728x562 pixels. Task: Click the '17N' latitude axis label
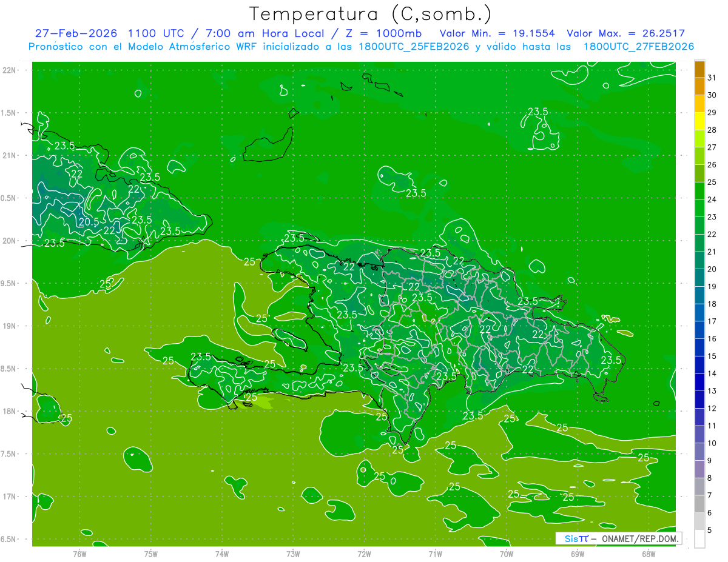pos(10,497)
